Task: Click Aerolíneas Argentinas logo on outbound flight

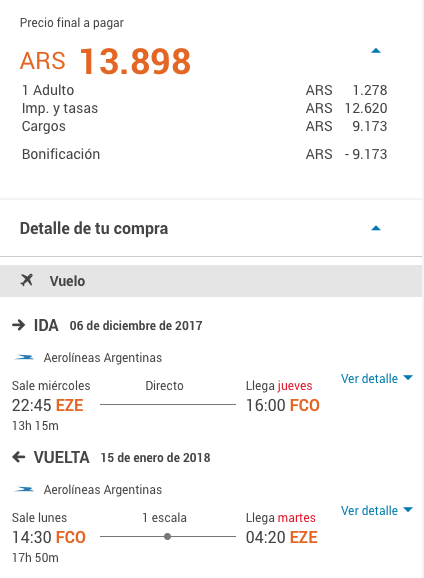Action: (24, 357)
